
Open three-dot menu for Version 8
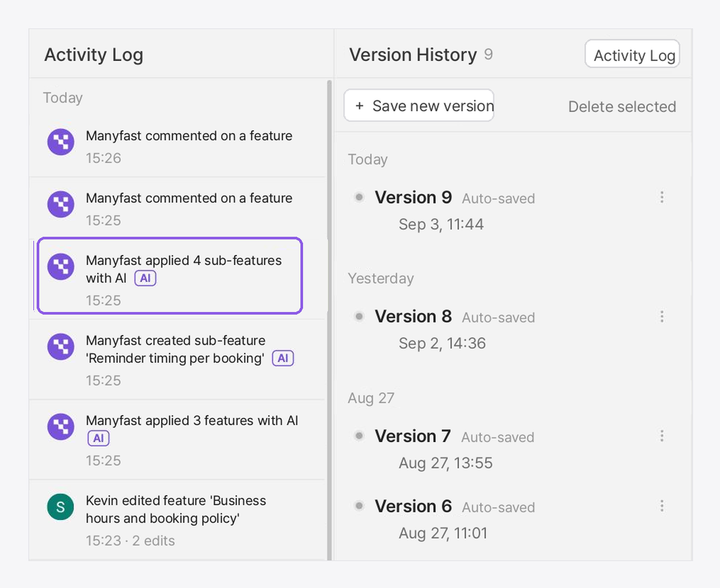click(662, 317)
